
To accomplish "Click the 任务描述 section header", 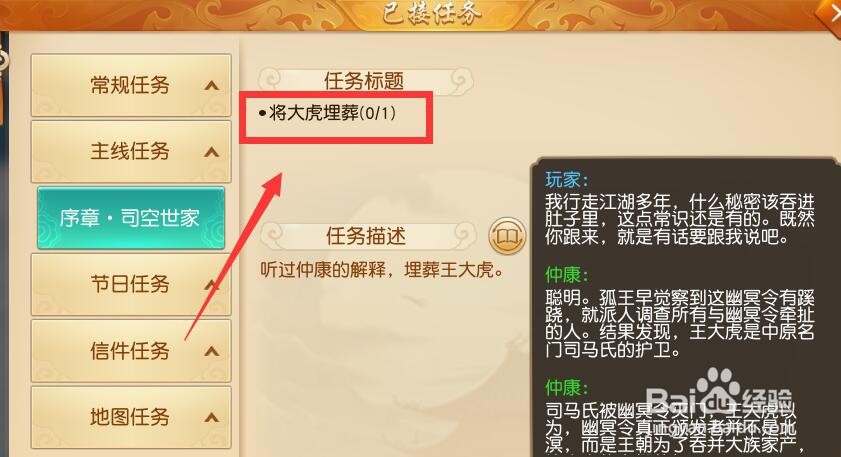I will [x=366, y=236].
